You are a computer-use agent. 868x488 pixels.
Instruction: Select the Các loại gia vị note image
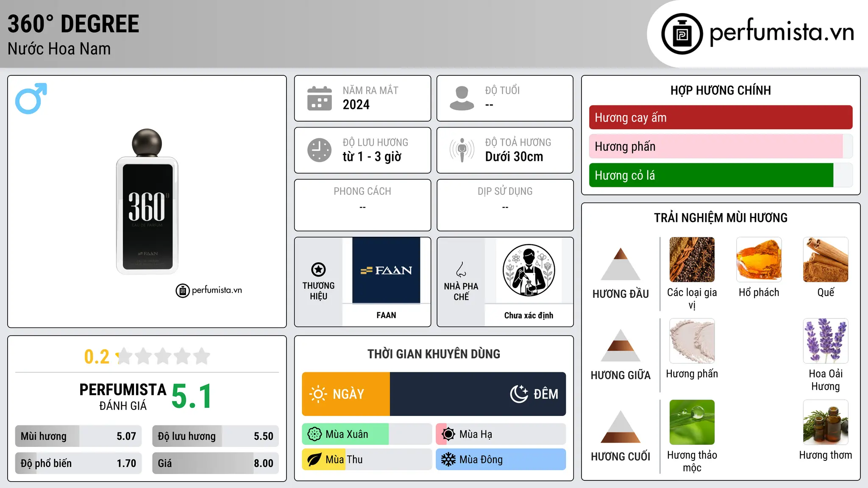point(692,260)
